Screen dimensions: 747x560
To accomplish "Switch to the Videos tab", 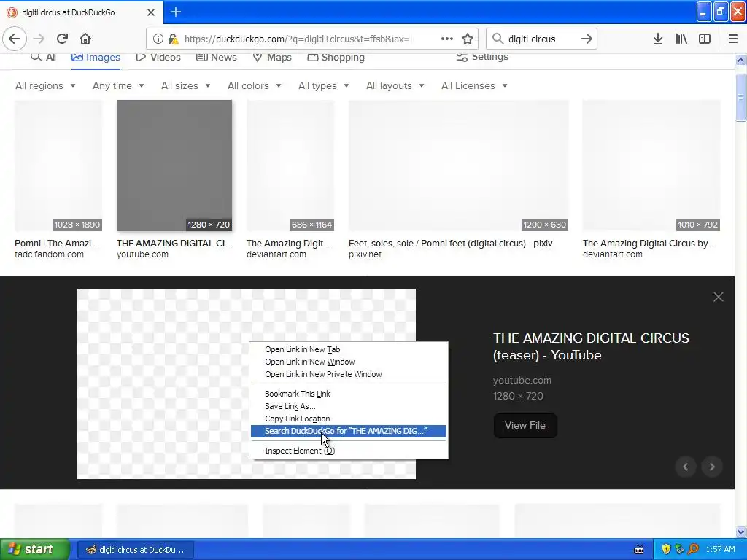I will point(158,57).
